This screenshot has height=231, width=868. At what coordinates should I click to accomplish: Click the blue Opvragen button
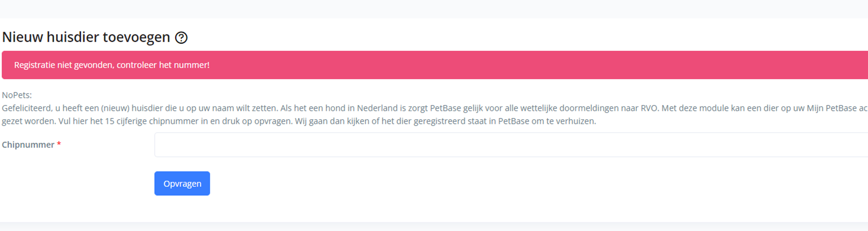point(182,183)
